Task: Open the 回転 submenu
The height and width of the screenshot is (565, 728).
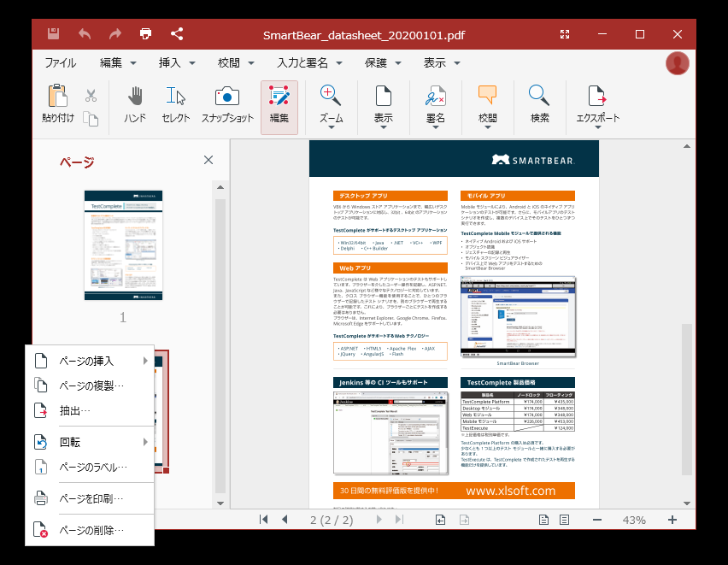Action: tap(90, 442)
